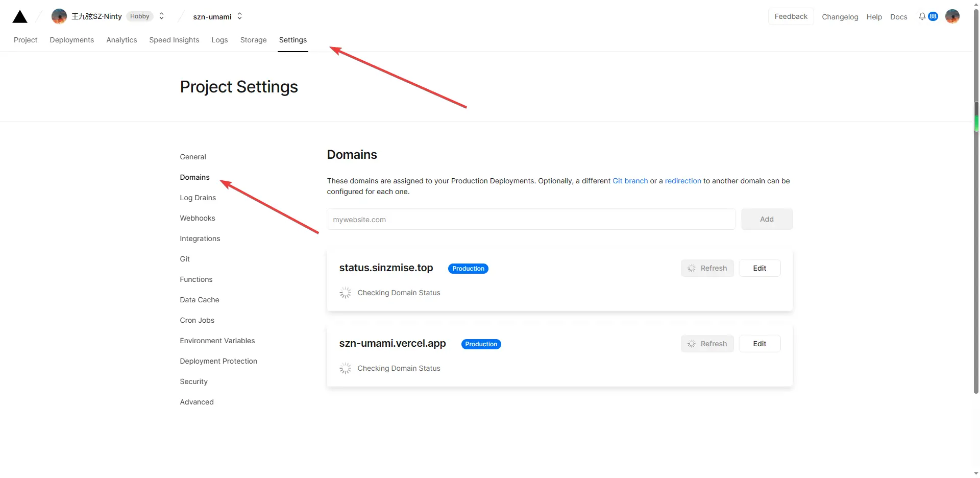The height and width of the screenshot is (478, 980).
Task: Click the scrollbar down arrow
Action: (x=976, y=473)
